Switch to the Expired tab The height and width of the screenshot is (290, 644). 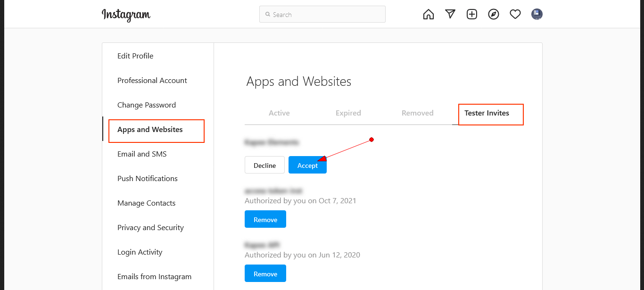tap(348, 113)
